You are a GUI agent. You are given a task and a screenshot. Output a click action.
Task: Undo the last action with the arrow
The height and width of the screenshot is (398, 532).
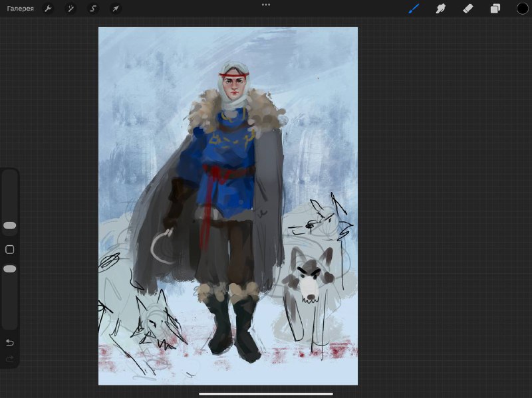[x=9, y=343]
